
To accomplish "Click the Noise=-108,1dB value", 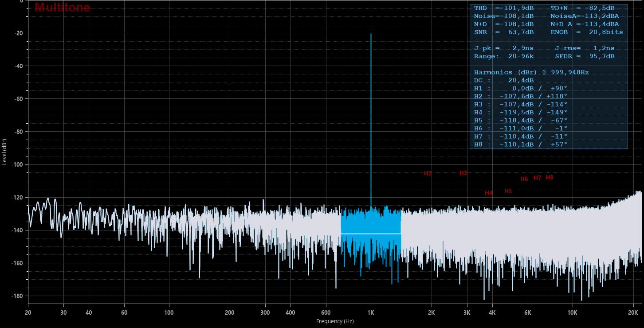I will point(504,16).
